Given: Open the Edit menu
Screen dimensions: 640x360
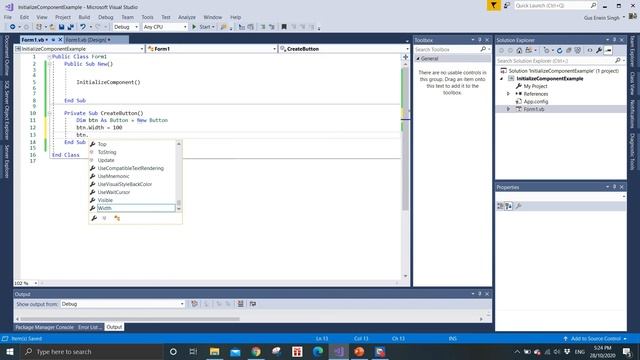Looking at the screenshot, I should [x=24, y=17].
